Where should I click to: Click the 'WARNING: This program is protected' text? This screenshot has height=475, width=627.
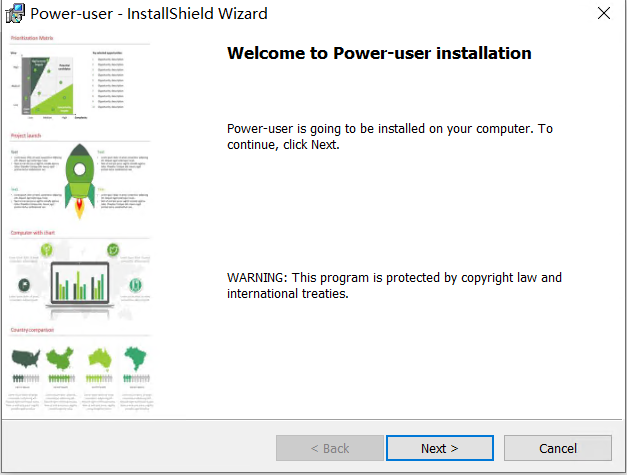pos(394,285)
